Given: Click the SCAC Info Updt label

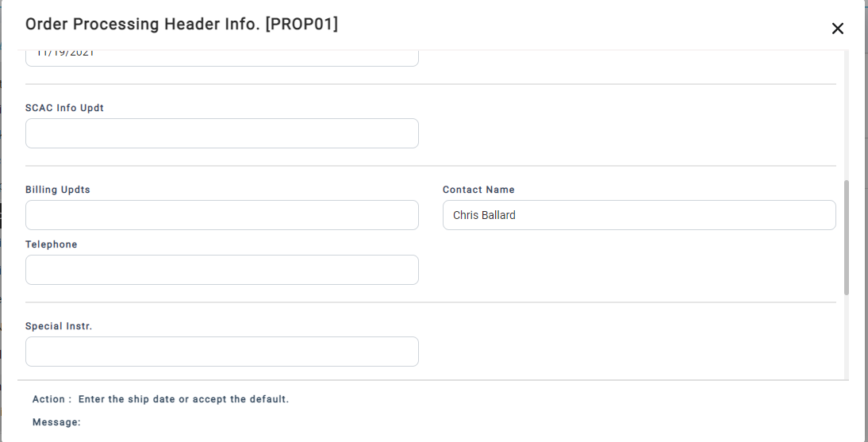Looking at the screenshot, I should pyautogui.click(x=64, y=108).
